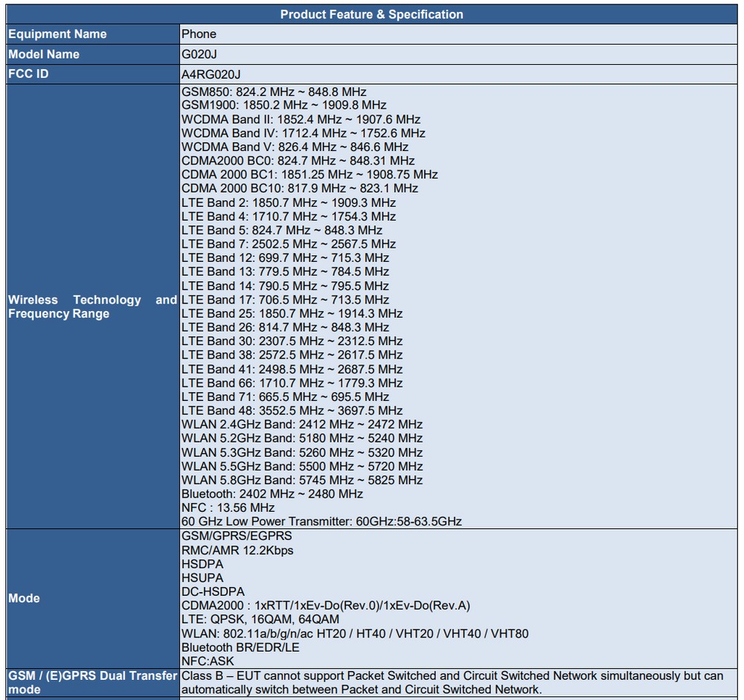Click the DC-HSDPA mode entry
744x700 pixels.
[x=213, y=591]
